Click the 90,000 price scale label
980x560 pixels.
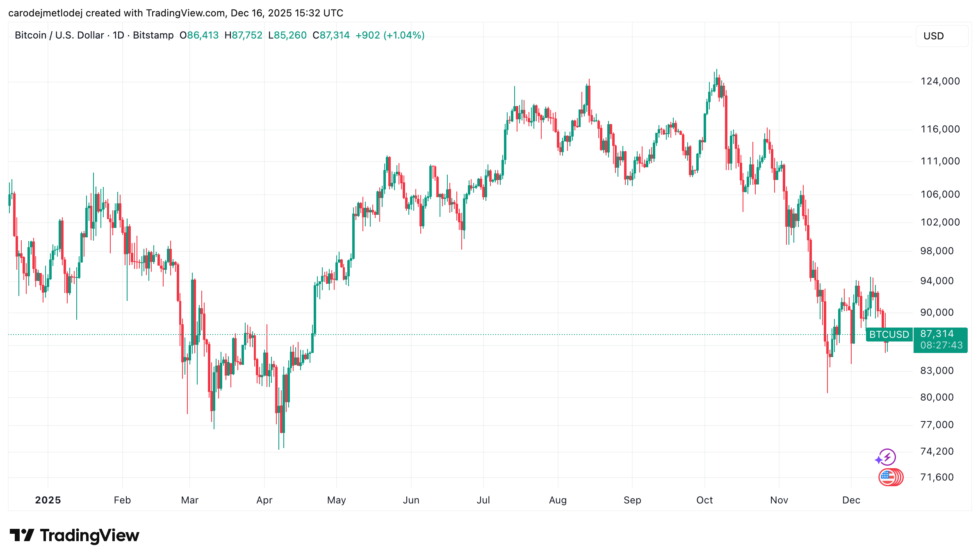(x=937, y=312)
